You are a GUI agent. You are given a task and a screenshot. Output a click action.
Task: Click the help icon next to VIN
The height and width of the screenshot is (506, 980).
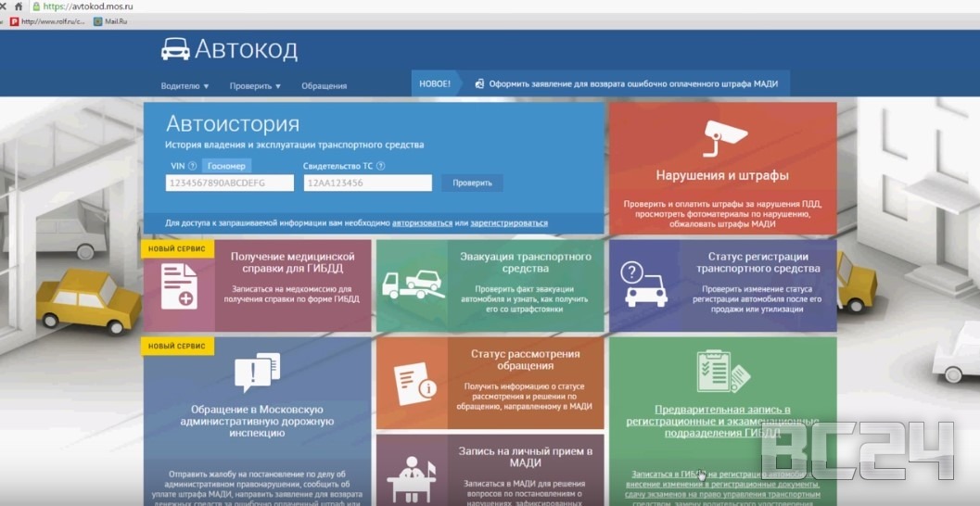tap(192, 166)
